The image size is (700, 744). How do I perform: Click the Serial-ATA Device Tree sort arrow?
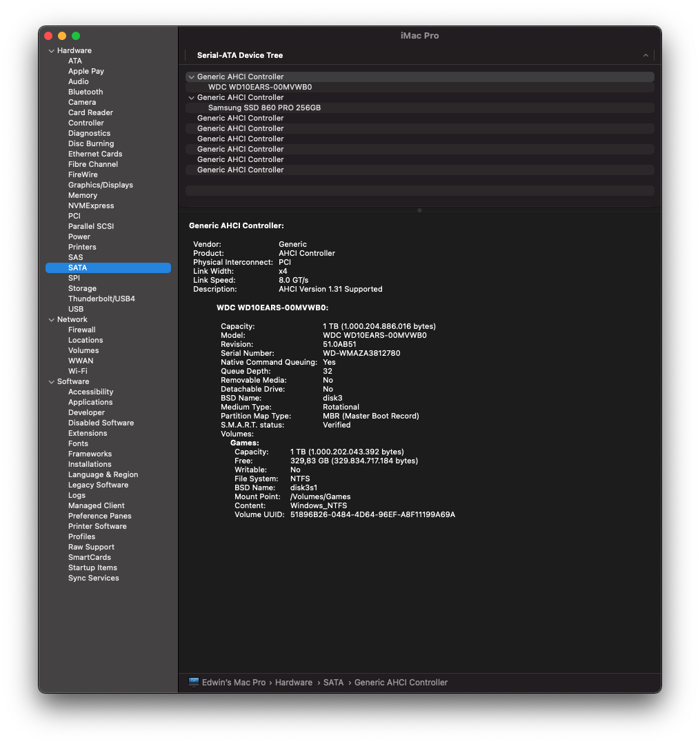point(646,55)
